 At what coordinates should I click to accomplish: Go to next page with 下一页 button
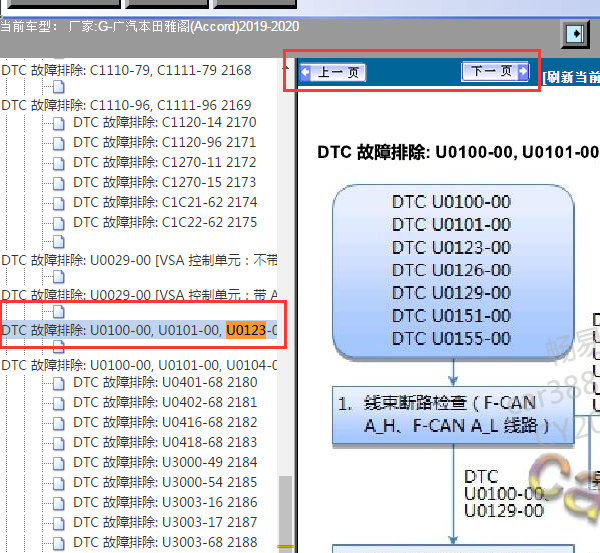[x=496, y=71]
